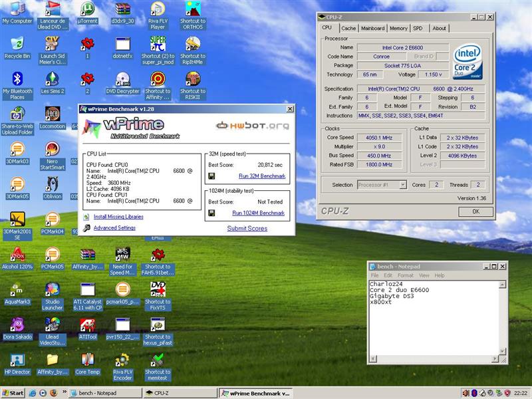This screenshot has width=532, height=399.
Task: Click Submit Scores link in wPrime
Action: pos(247,229)
